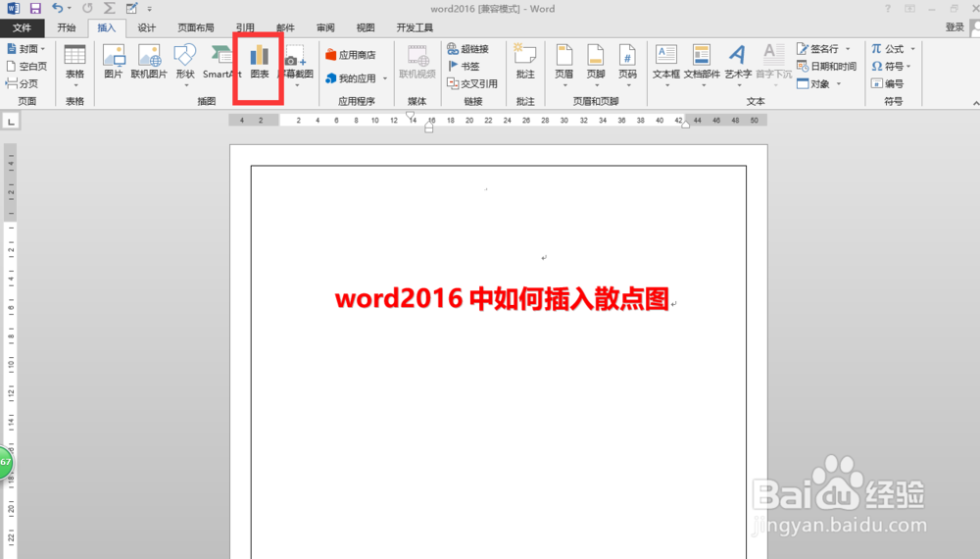
Task: Customize the quick access toolbar dropdown
Action: point(149,9)
